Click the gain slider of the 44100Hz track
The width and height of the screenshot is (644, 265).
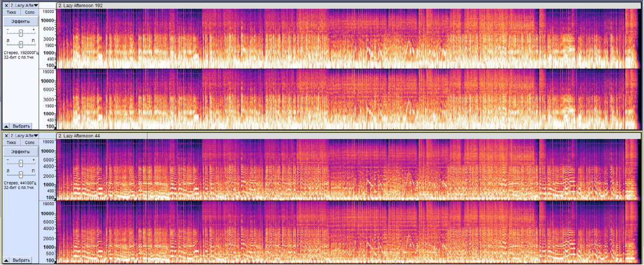click(x=20, y=163)
